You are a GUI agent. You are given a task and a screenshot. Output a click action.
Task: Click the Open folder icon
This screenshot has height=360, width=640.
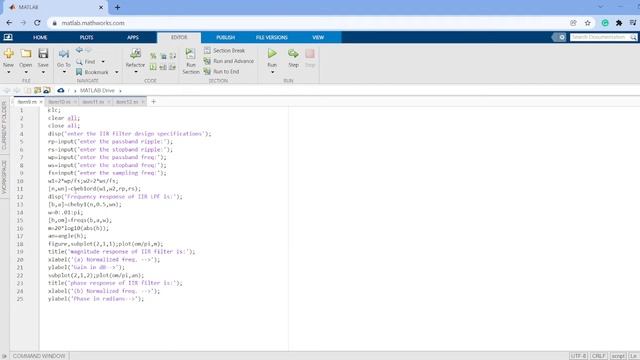26,53
